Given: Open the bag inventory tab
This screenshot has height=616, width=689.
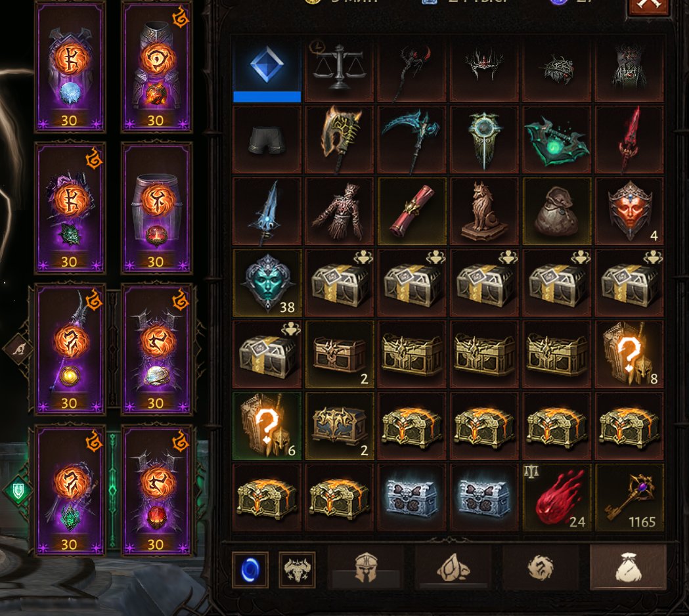Looking at the screenshot, I should click(628, 567).
